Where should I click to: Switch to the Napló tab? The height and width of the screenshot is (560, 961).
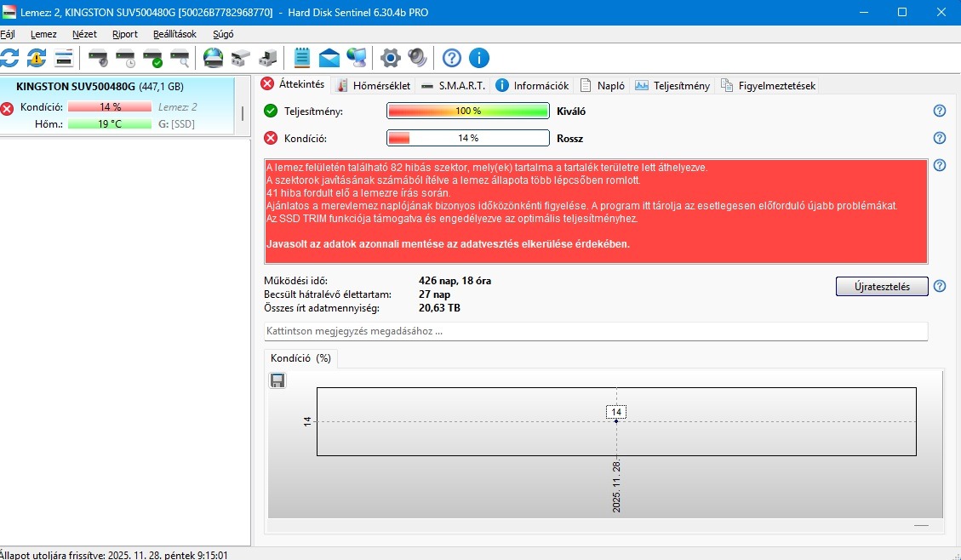pyautogui.click(x=603, y=86)
